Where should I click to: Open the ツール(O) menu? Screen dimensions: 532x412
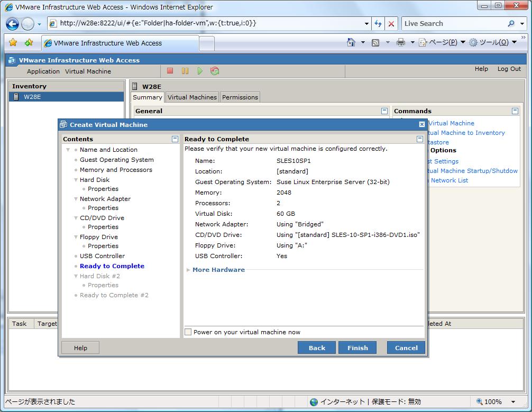coord(493,42)
